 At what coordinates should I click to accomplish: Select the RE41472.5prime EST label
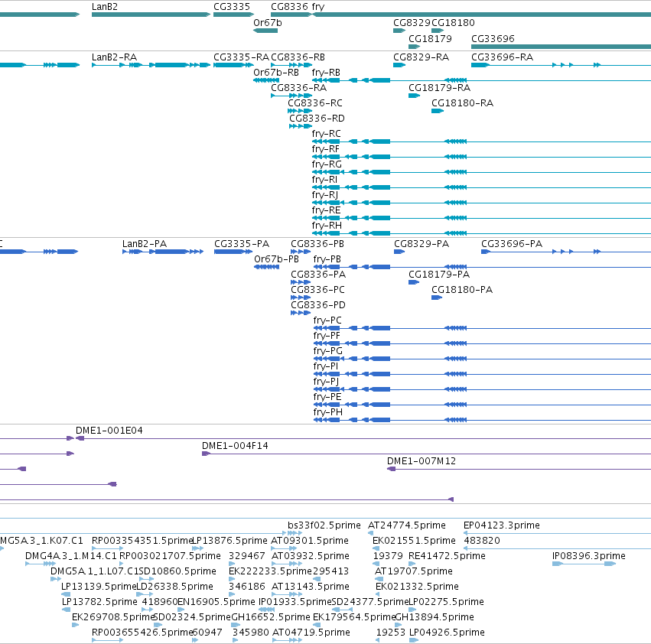point(447,556)
